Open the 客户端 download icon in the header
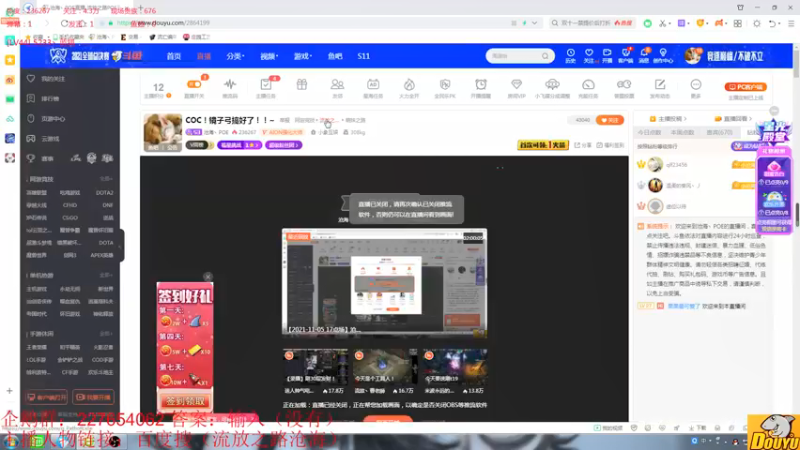800x450 pixels. pos(626,56)
